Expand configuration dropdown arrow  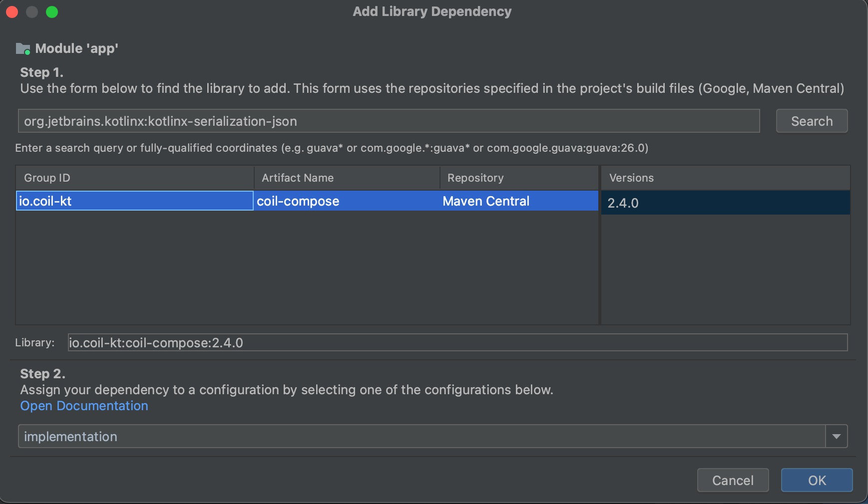[837, 436]
